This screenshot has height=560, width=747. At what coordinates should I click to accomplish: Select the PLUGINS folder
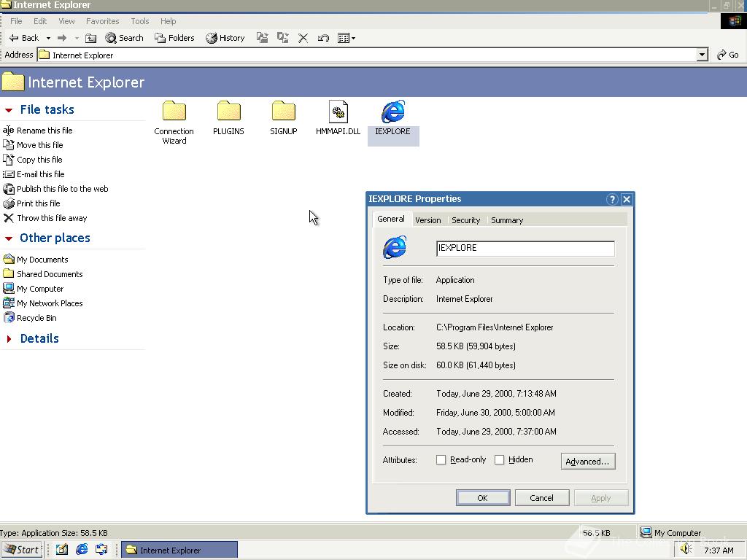coord(228,117)
